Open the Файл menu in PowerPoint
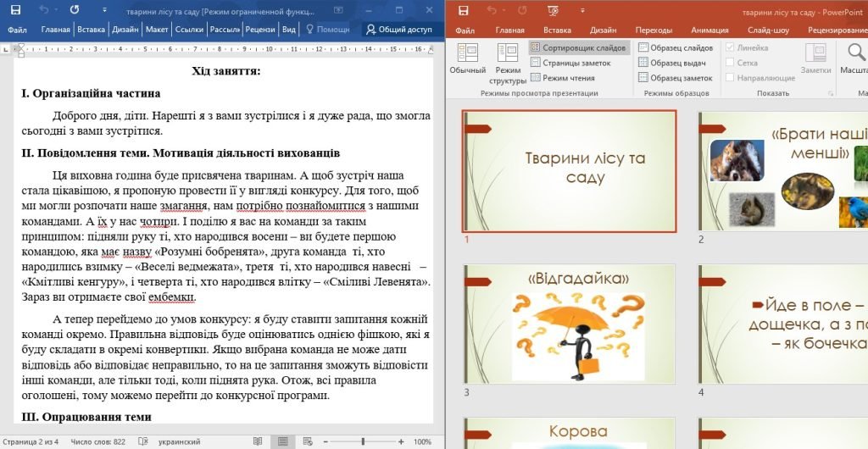The image size is (868, 449). [x=465, y=30]
